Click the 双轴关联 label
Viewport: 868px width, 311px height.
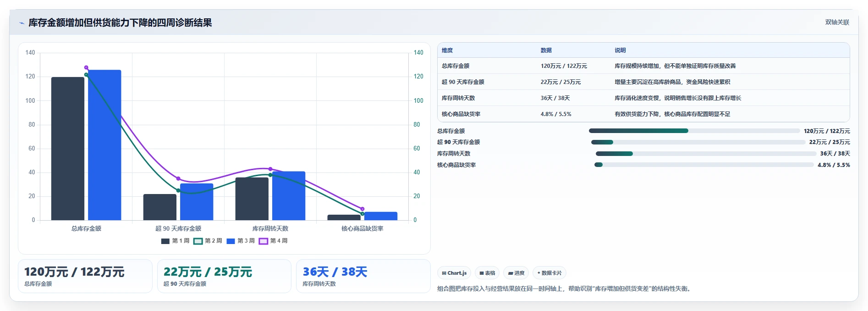tap(837, 22)
